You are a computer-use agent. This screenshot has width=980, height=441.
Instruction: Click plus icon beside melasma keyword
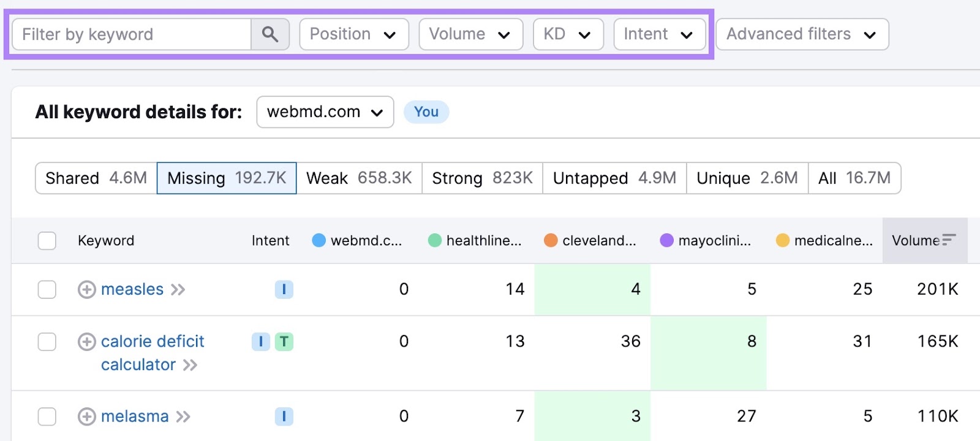[x=86, y=417]
